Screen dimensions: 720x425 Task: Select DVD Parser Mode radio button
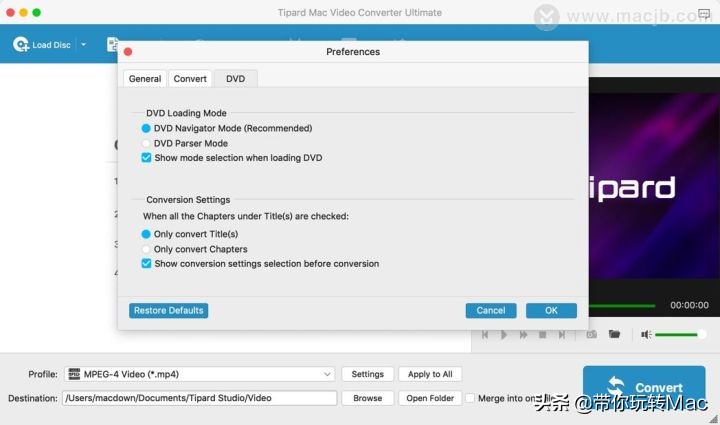coord(146,143)
